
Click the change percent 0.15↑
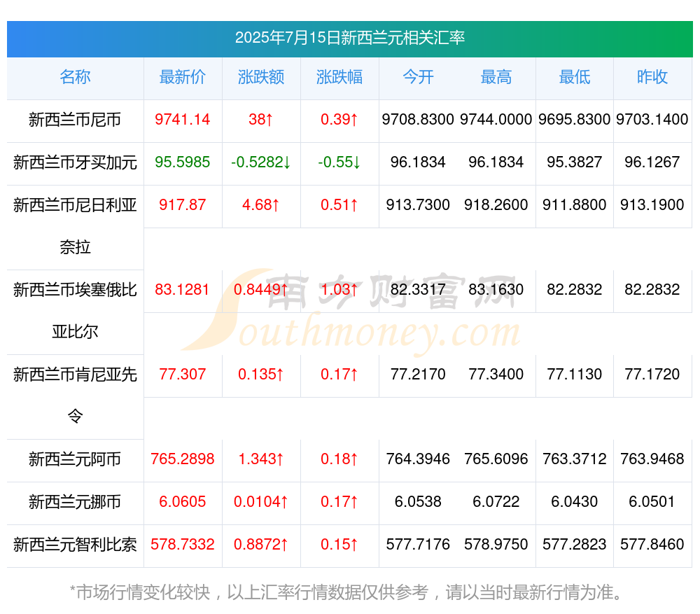pyautogui.click(x=339, y=545)
